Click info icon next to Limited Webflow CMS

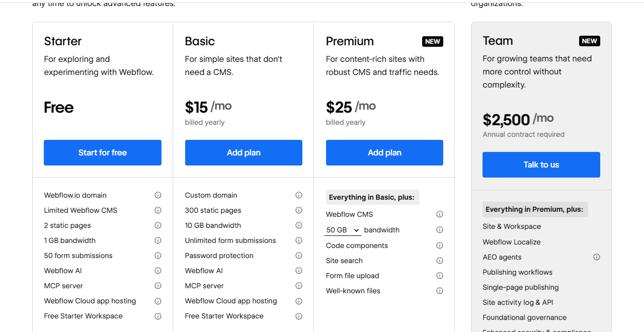[158, 210]
